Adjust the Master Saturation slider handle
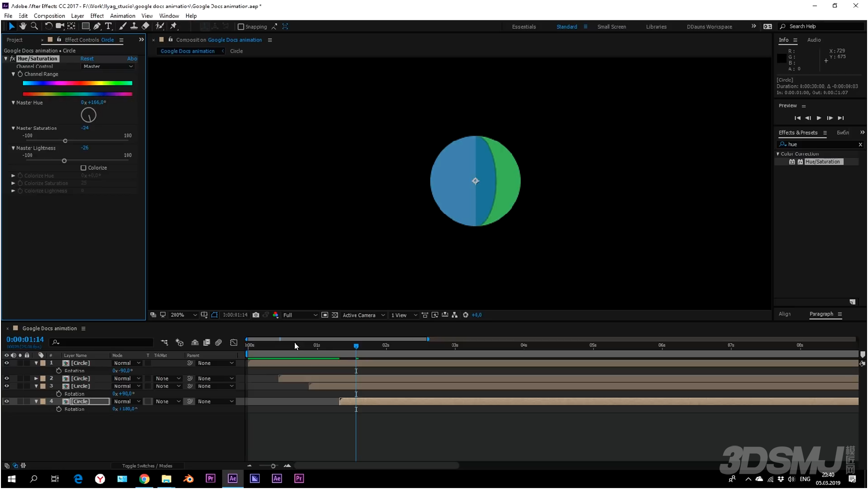Image resolution: width=868 pixels, height=489 pixels. (x=65, y=141)
